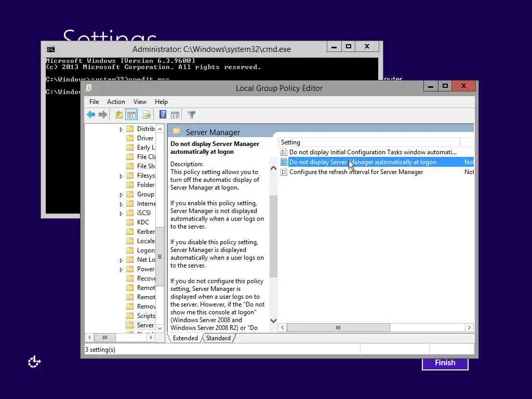Image resolution: width=532 pixels, height=399 pixels.
Task: Click the Export List toolbar icon
Action: (147, 115)
